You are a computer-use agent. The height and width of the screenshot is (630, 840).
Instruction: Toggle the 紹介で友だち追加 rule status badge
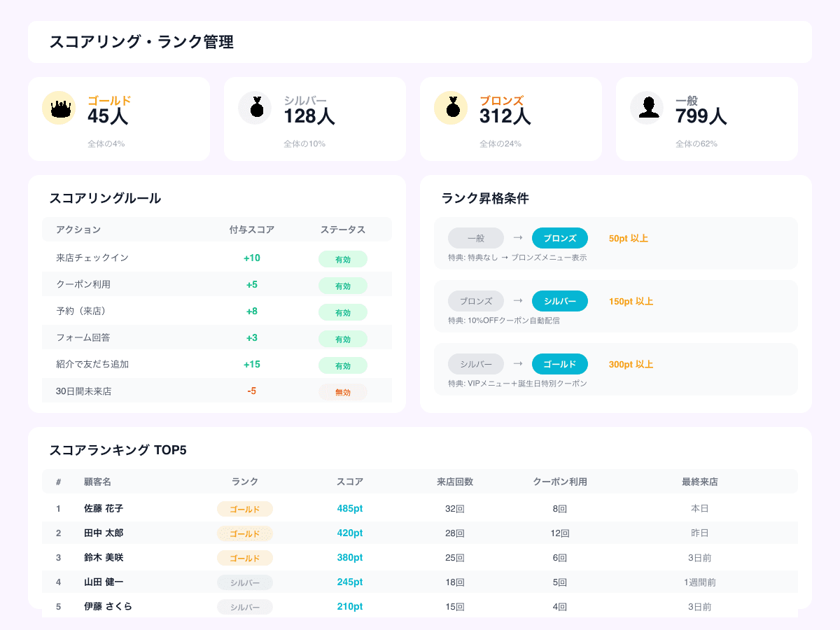tap(343, 365)
